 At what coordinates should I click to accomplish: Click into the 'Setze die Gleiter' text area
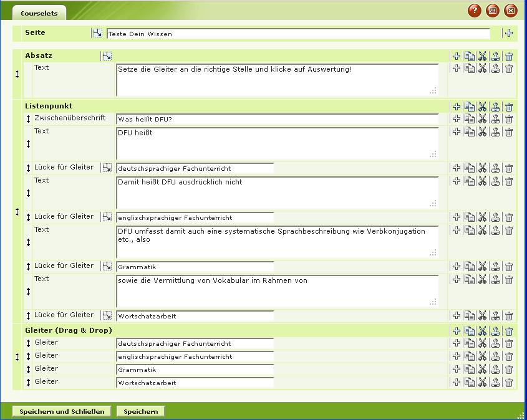pyautogui.click(x=278, y=80)
